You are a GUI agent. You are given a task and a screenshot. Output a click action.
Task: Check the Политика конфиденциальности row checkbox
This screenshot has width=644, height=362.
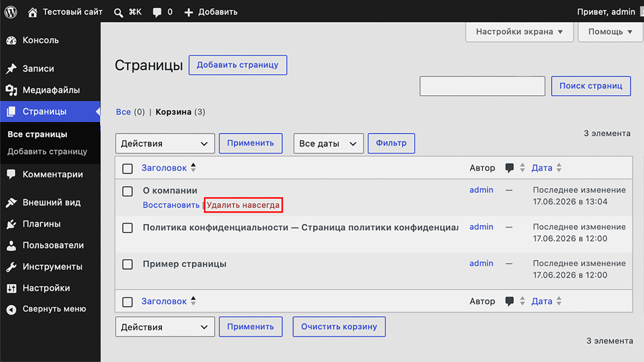coord(128,228)
